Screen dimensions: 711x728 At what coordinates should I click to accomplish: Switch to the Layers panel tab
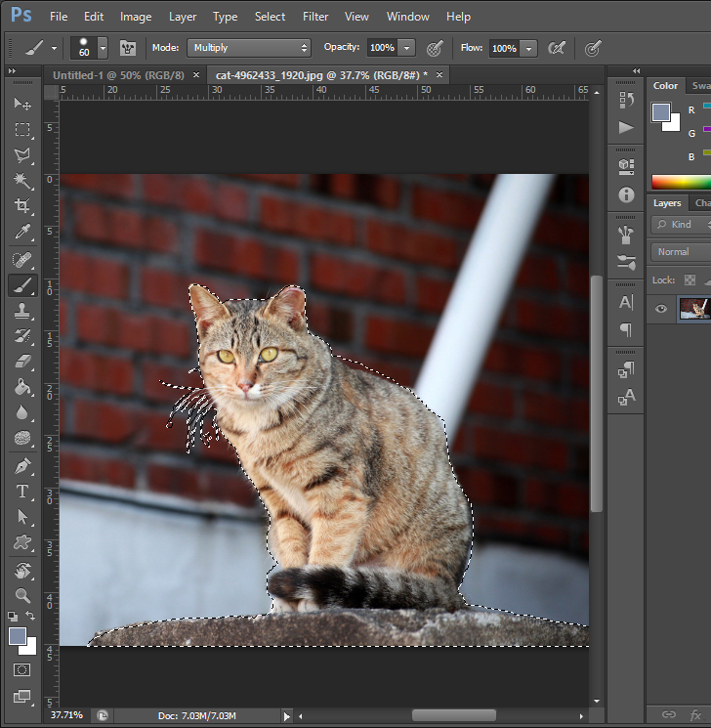coord(666,203)
